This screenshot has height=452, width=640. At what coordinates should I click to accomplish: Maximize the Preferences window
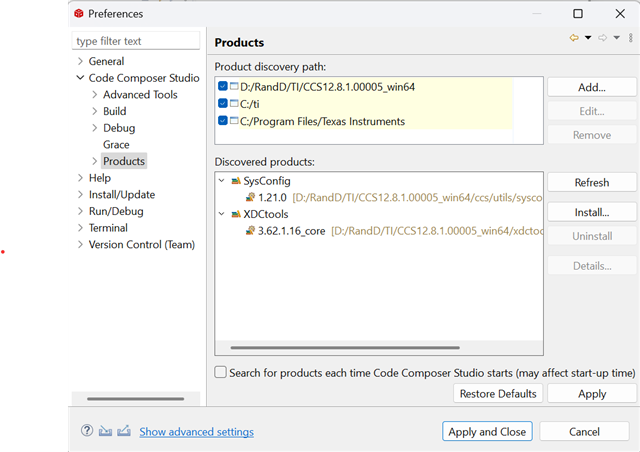578,13
